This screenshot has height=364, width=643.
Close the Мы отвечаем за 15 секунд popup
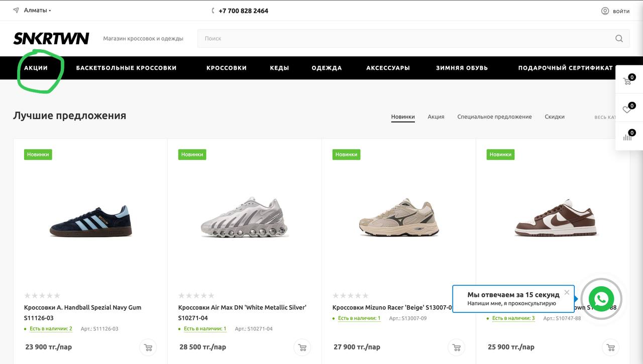click(567, 292)
